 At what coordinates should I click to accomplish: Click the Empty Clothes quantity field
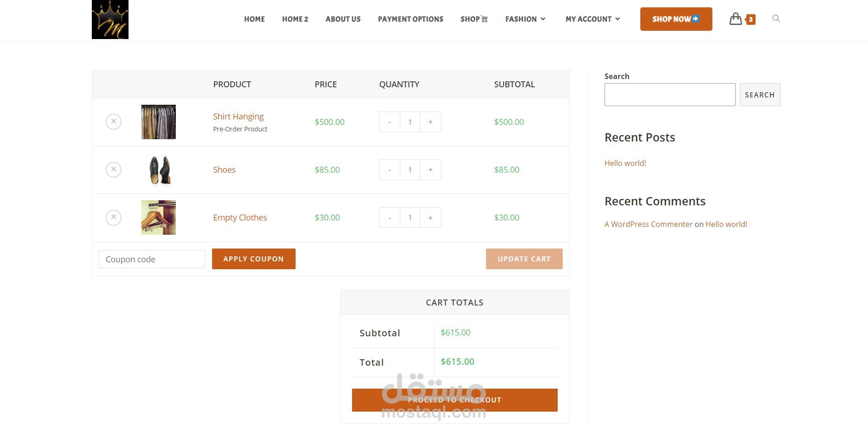(x=410, y=217)
